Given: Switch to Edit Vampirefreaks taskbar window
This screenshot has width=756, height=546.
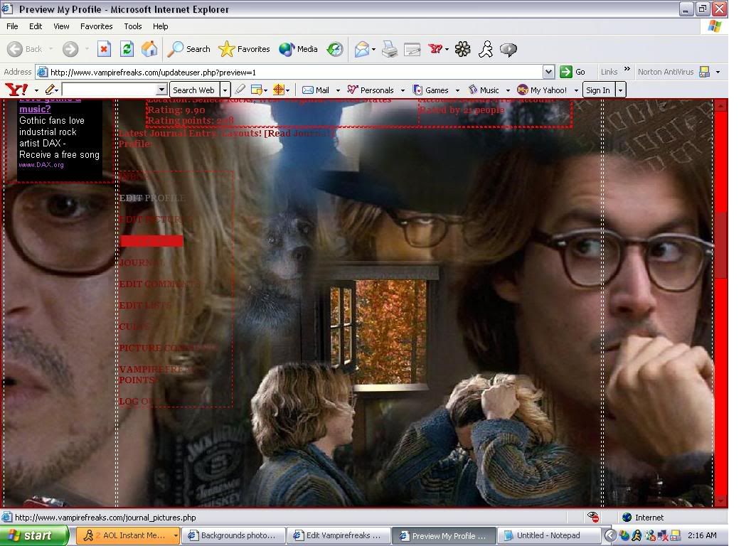Looking at the screenshot, I should tap(339, 535).
